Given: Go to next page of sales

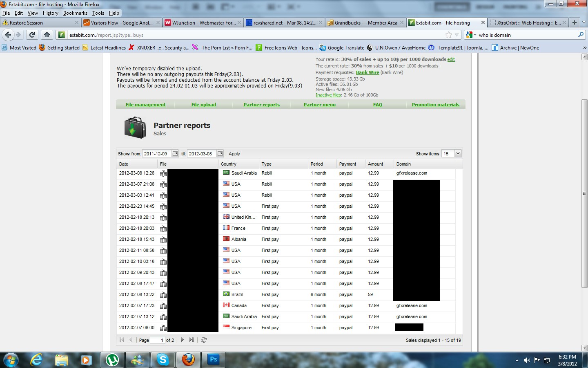Looking at the screenshot, I should click(x=182, y=340).
